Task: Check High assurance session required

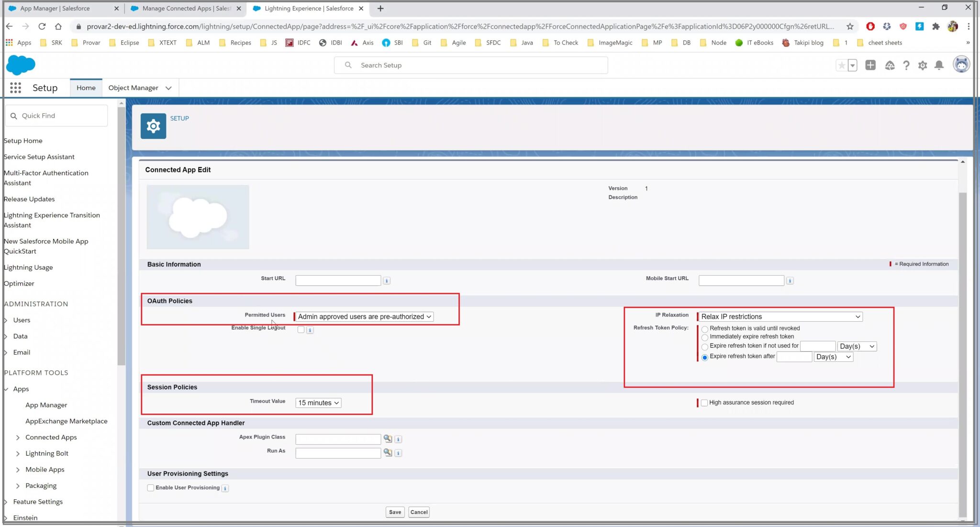Action: click(704, 403)
